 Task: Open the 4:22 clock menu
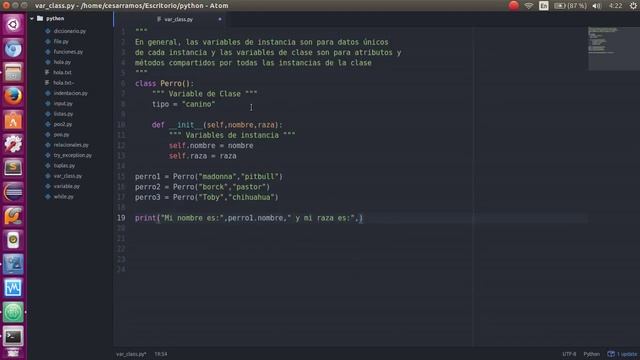(616, 6)
